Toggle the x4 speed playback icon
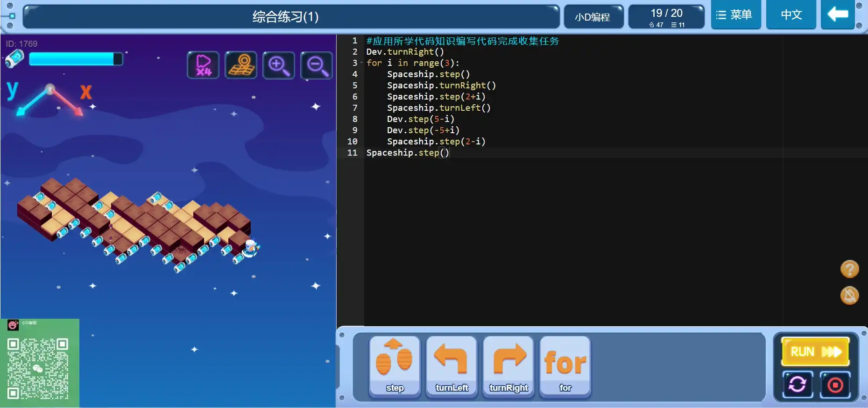The height and width of the screenshot is (408, 868). click(x=203, y=65)
